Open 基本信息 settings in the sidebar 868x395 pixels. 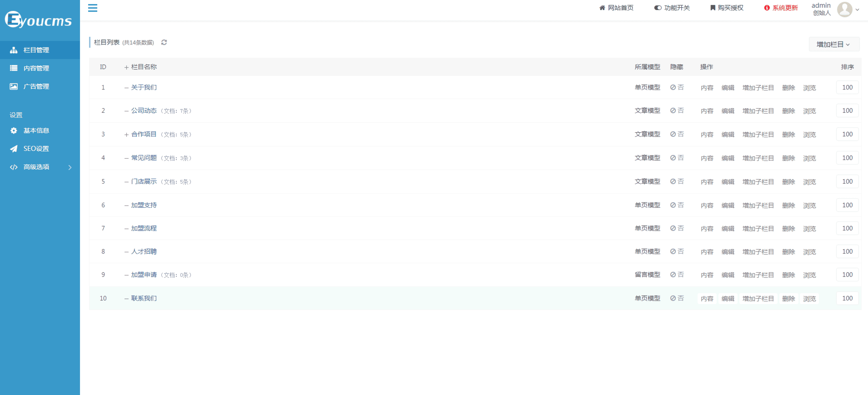(40, 130)
